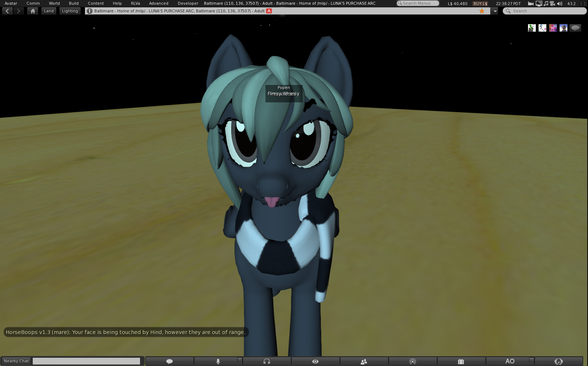Open the Help menu
The image size is (588, 366).
tap(117, 3)
